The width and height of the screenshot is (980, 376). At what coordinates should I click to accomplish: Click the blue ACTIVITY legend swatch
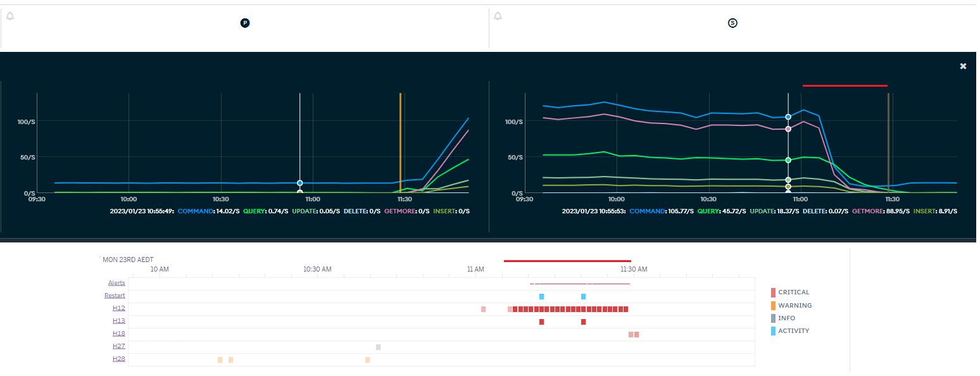click(x=773, y=331)
